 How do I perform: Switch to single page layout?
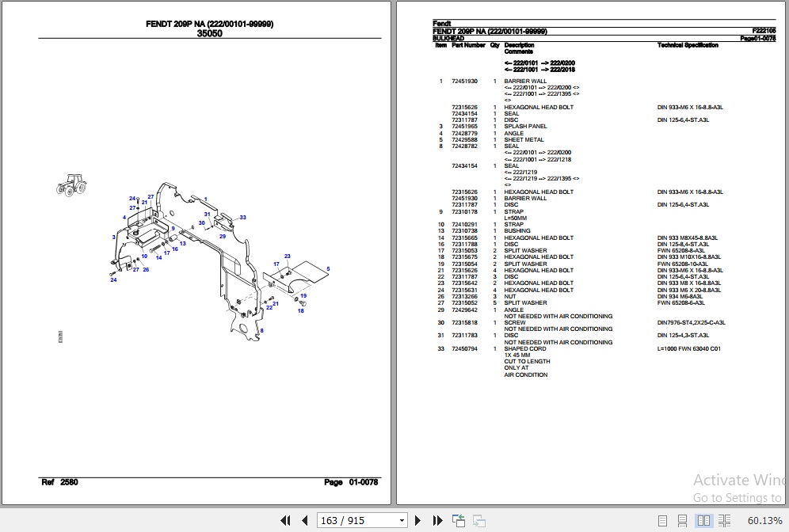[x=663, y=520]
